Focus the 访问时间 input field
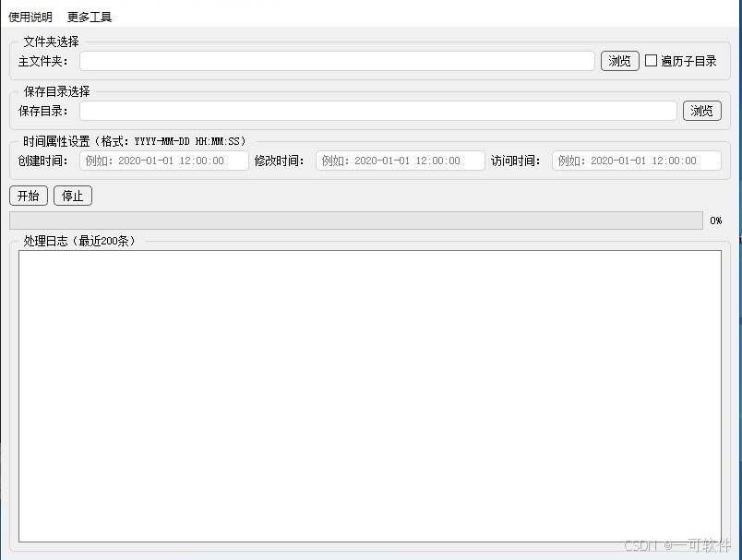This screenshot has height=560, width=742. point(637,161)
